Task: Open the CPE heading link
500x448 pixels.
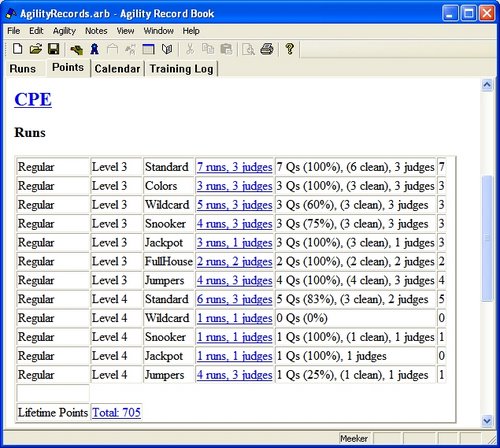Action: click(33, 99)
